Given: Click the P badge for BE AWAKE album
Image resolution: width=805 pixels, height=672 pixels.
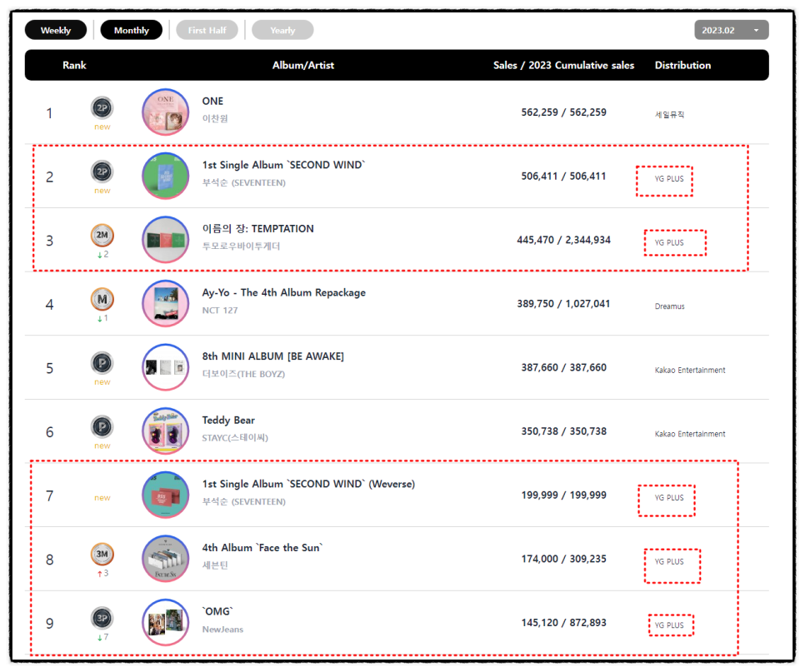Looking at the screenshot, I should pos(102,363).
